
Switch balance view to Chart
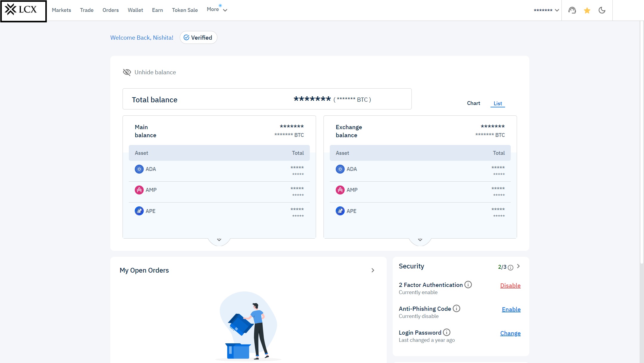coord(473,103)
